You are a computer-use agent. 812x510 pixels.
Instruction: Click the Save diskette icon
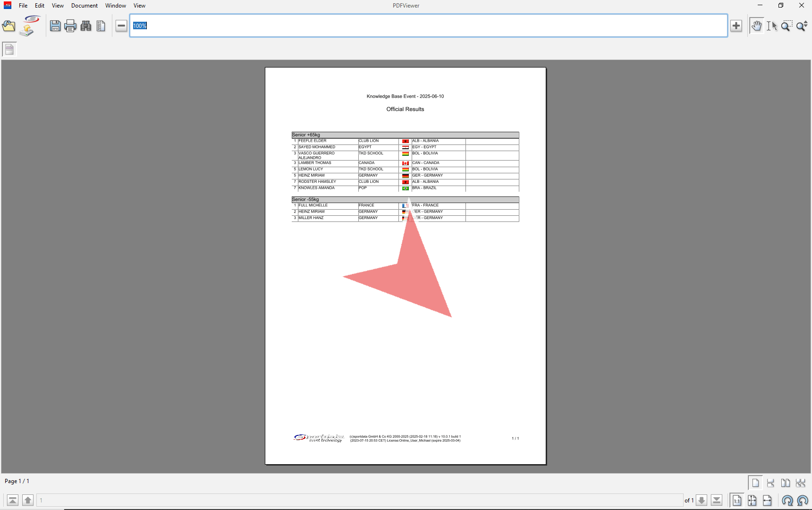point(55,26)
